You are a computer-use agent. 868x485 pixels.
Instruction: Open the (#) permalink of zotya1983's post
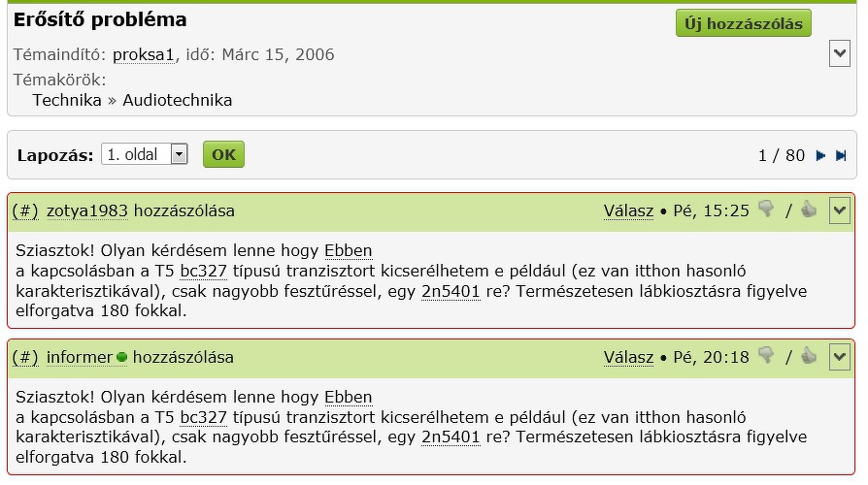[x=25, y=210]
